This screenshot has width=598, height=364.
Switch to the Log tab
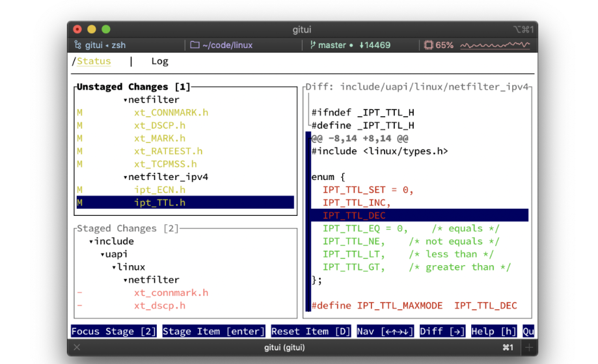coord(160,61)
